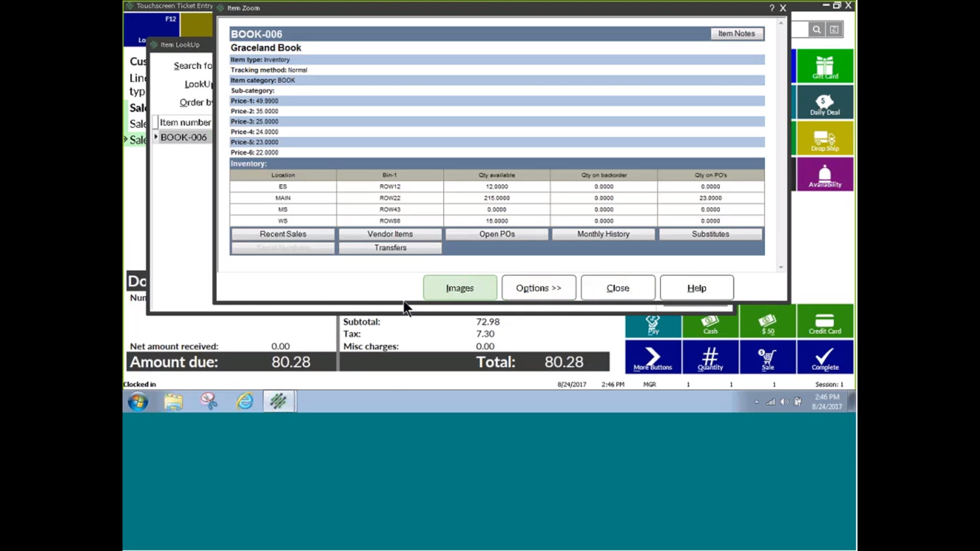980x551 pixels.
Task: Choose the $50 quick cash tile
Action: (768, 322)
